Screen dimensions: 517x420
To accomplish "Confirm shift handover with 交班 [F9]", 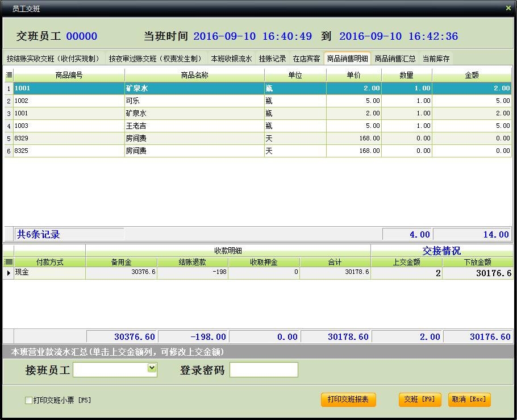I will [x=420, y=400].
